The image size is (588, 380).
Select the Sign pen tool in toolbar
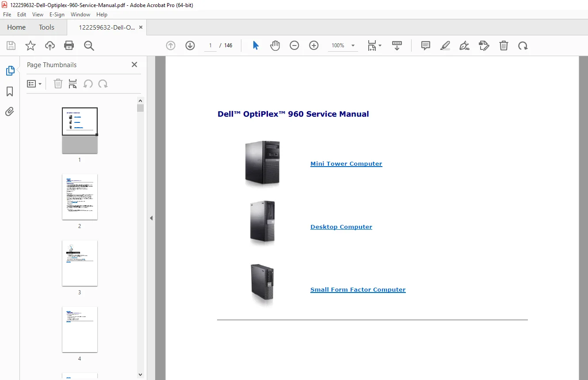click(465, 46)
